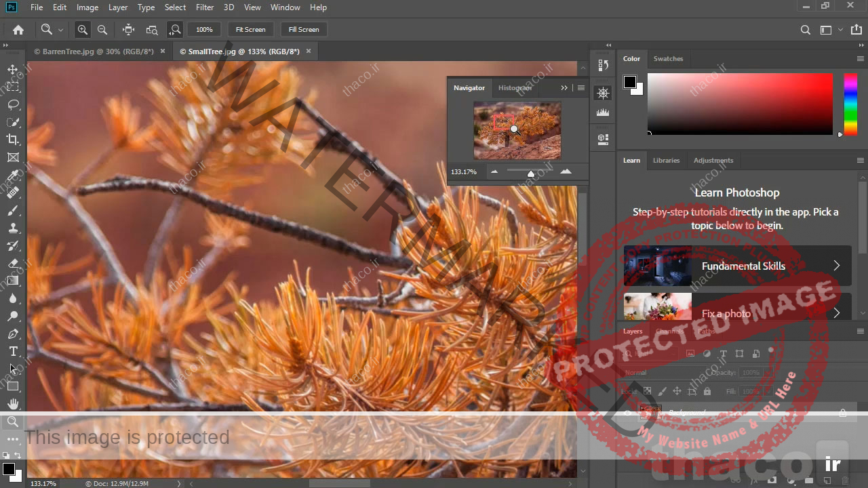Switch to the BarrenTree.jpg document tab
The image size is (868, 488).
tap(94, 52)
